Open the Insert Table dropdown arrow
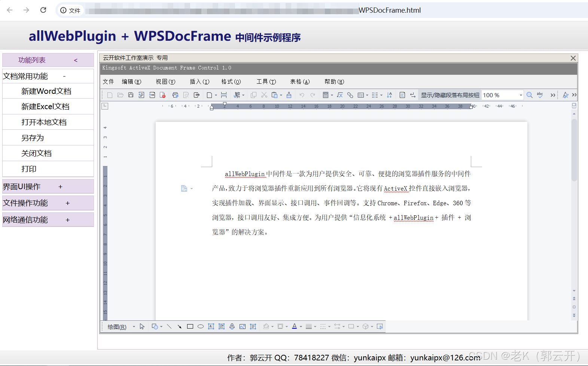Image resolution: width=588 pixels, height=366 pixels. click(x=367, y=95)
